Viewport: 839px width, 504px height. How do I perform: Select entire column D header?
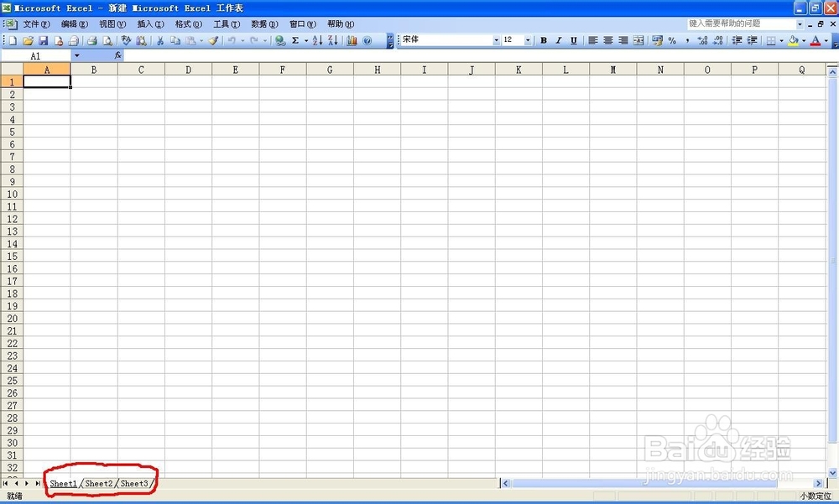tap(188, 70)
